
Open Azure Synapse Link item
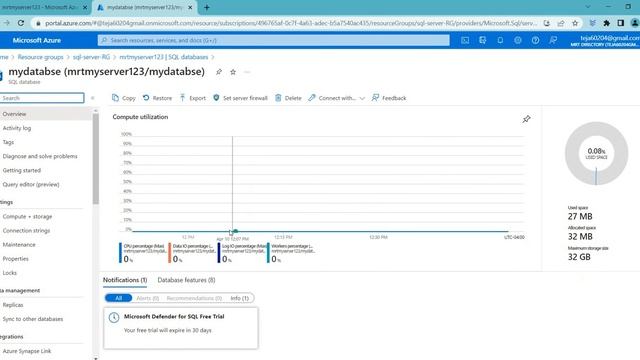coord(27,351)
